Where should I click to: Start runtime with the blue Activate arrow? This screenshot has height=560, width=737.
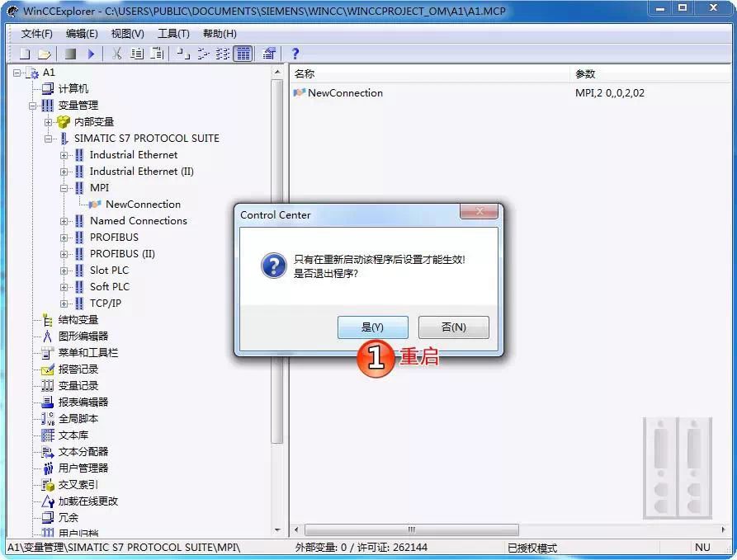coord(91,54)
